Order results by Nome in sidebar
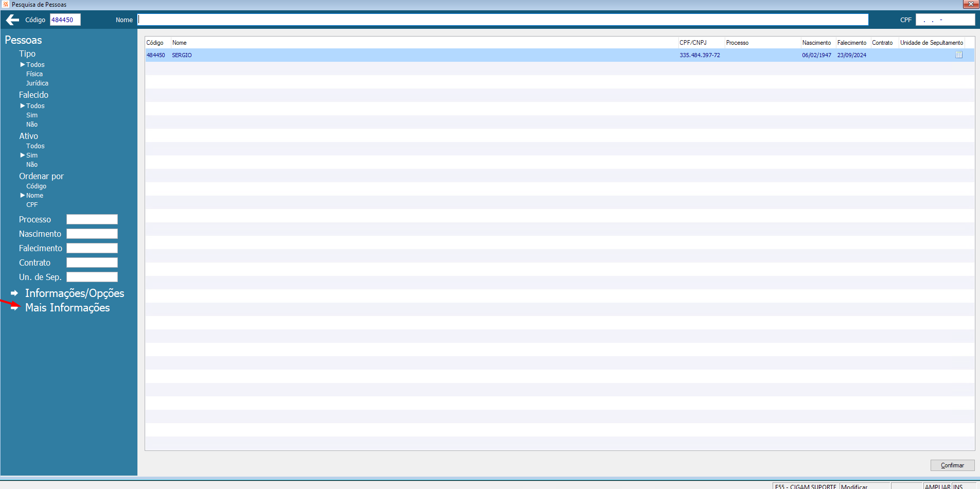Viewport: 980px width, 489px height. [34, 196]
